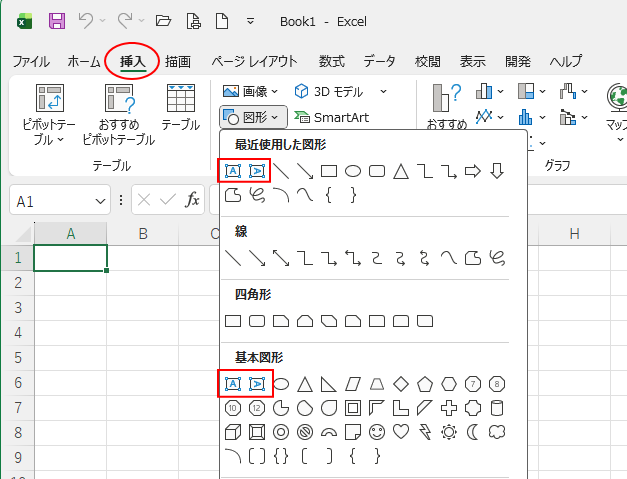Image resolution: width=627 pixels, height=479 pixels.
Task: Click the テーブル insert button
Action: [x=181, y=108]
